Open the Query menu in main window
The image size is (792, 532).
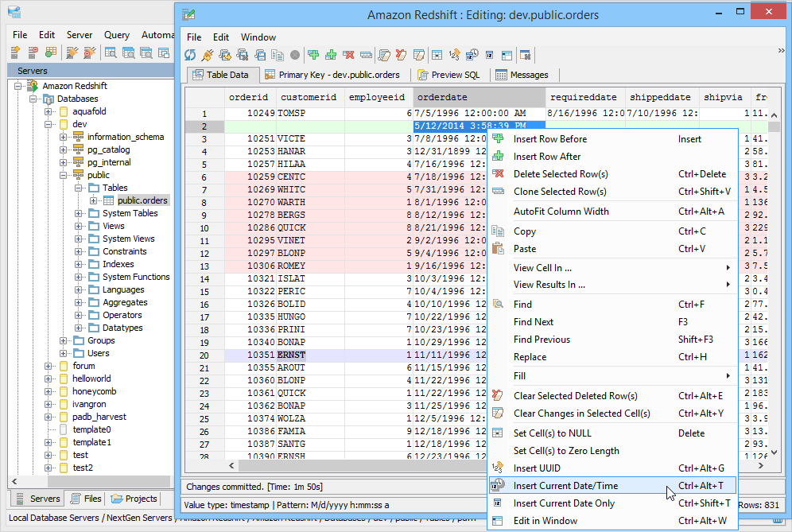coord(117,35)
